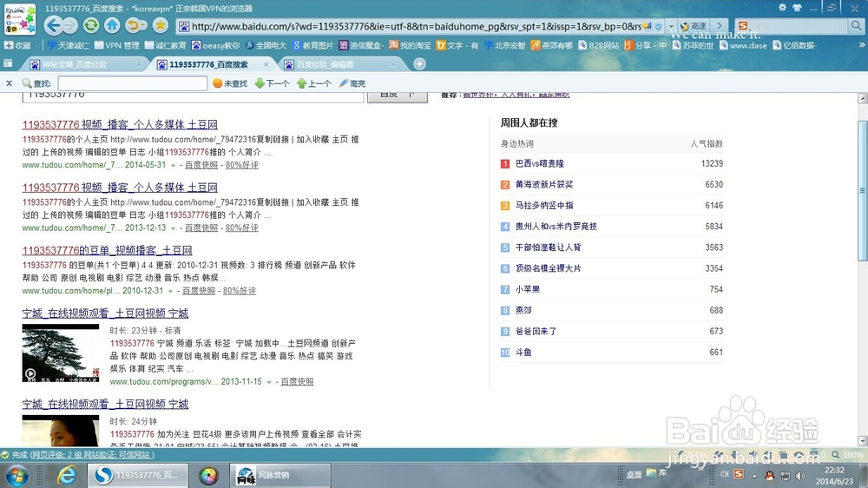
Task: Click 80%好评 on the 2013-12-13 result
Action: 242,228
